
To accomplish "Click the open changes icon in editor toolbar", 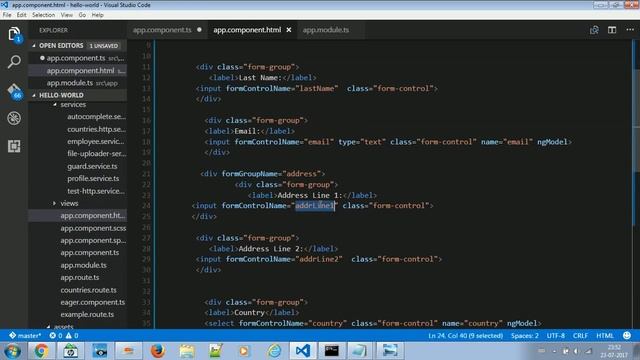I will [x=594, y=30].
